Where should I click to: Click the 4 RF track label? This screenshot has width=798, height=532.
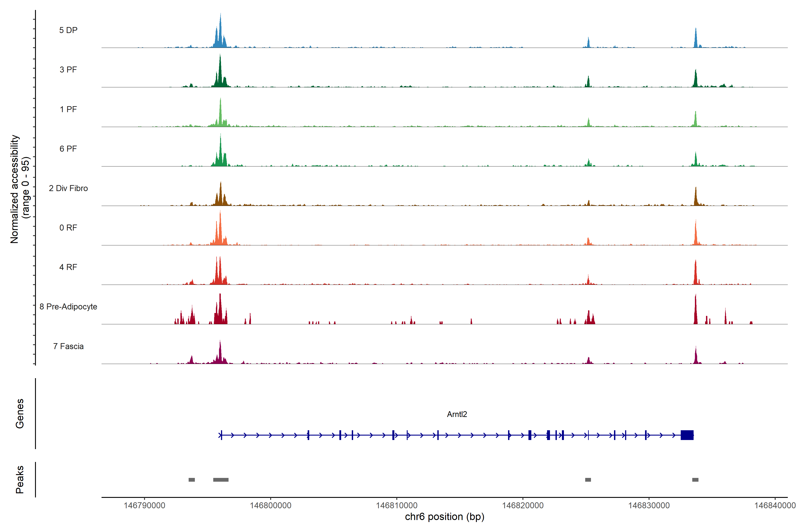click(x=68, y=267)
